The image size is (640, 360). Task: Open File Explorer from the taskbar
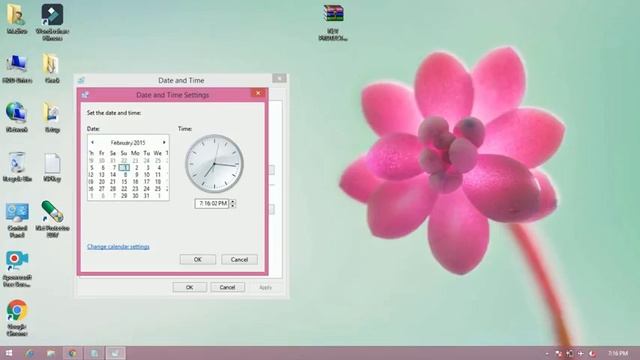click(51, 353)
